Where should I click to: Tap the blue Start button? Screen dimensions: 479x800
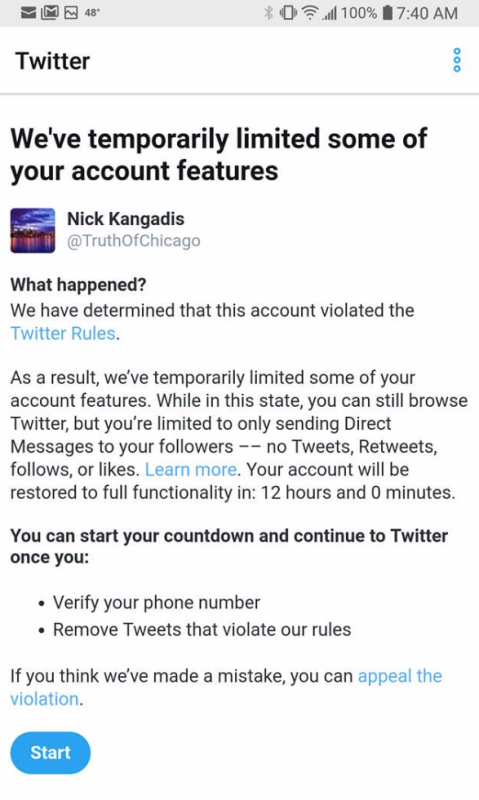(x=50, y=753)
